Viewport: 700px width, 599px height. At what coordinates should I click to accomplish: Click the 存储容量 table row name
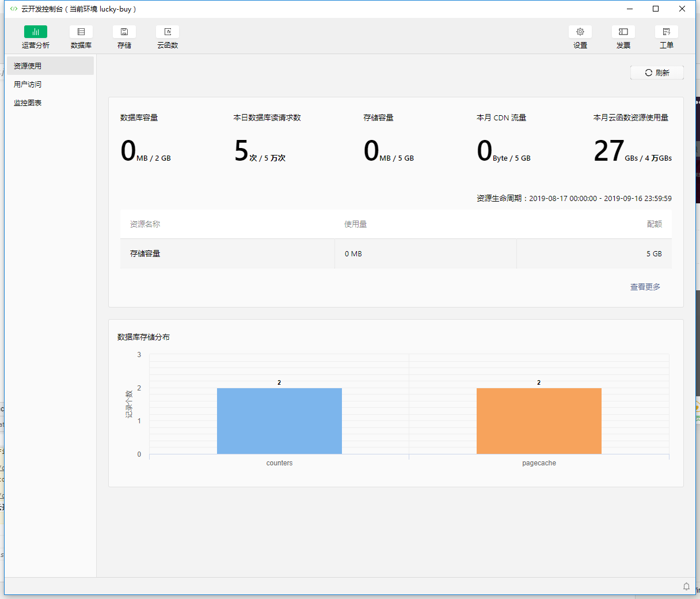(x=145, y=253)
